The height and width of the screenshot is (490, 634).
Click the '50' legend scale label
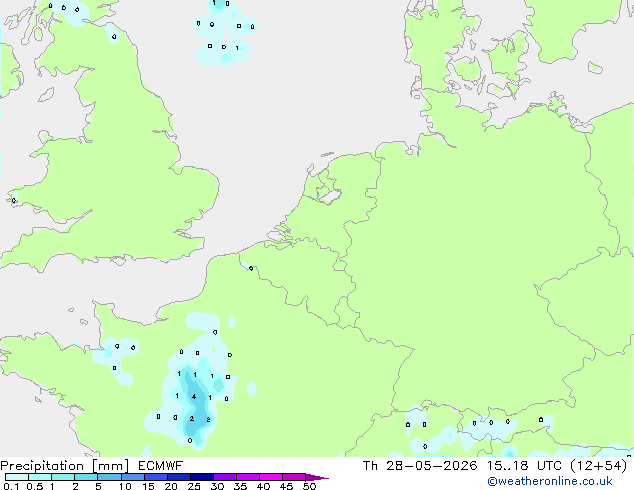[309, 486]
